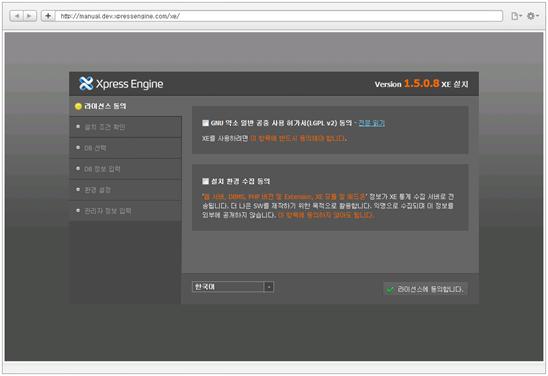The image size is (548, 376).
Task: Select the DB 선택 step in sidebar
Action: 125,148
